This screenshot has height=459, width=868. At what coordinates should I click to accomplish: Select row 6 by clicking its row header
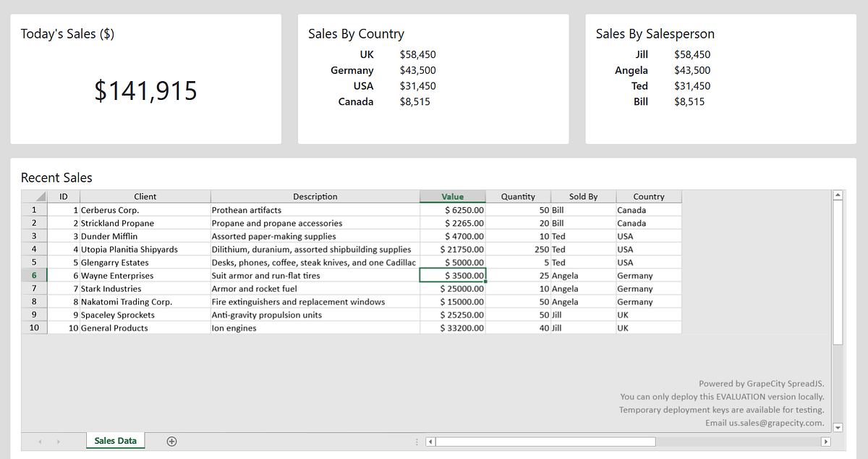(34, 275)
